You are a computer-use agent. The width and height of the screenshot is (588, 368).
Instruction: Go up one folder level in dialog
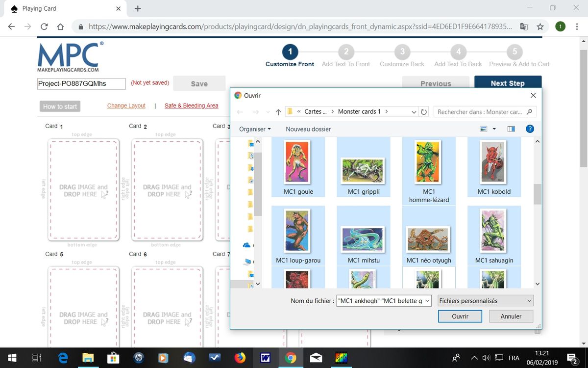[x=278, y=112]
